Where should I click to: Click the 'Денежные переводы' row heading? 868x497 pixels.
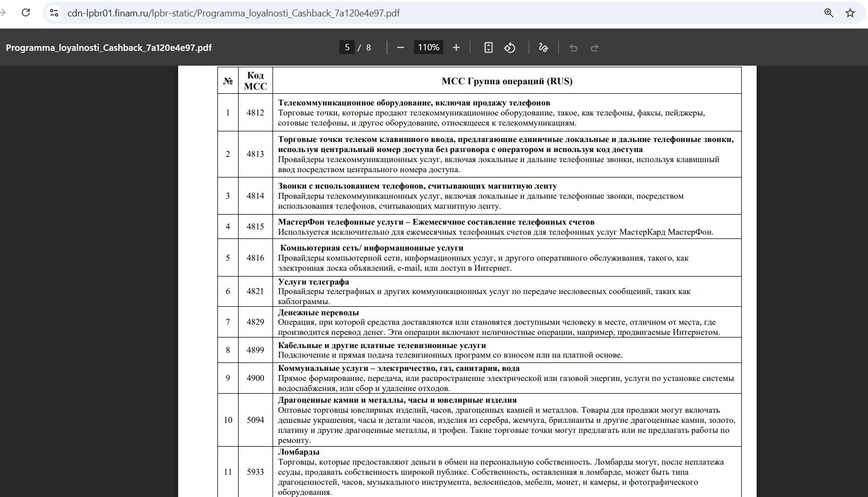point(319,313)
